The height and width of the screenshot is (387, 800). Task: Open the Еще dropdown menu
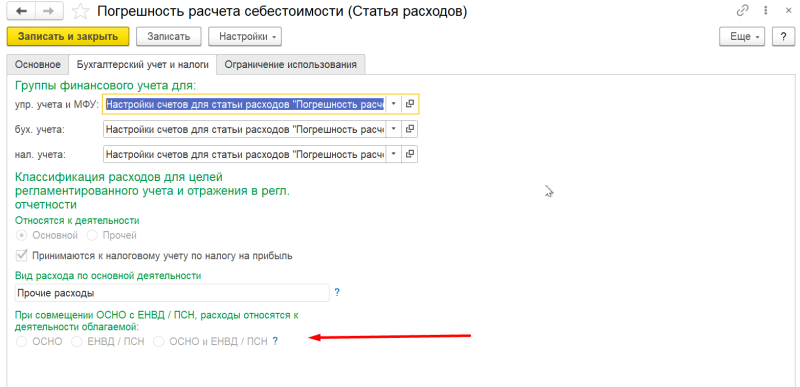click(742, 37)
